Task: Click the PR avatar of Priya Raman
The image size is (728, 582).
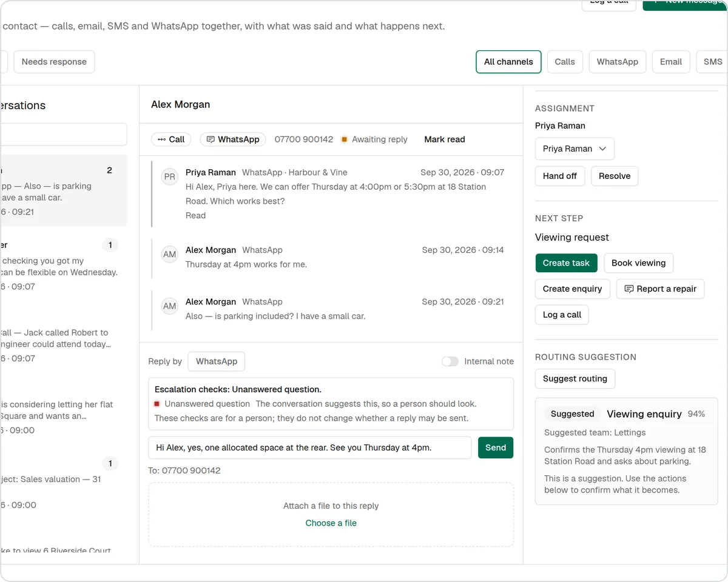Action: (170, 177)
